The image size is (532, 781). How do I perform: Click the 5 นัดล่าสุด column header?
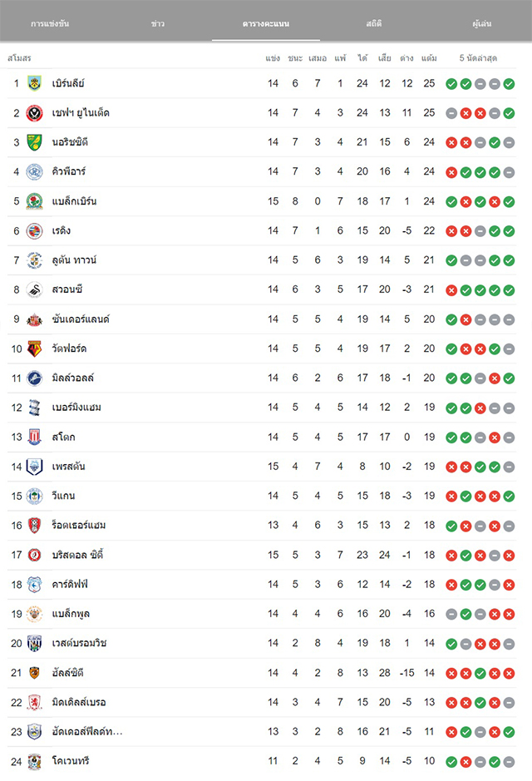tap(478, 58)
